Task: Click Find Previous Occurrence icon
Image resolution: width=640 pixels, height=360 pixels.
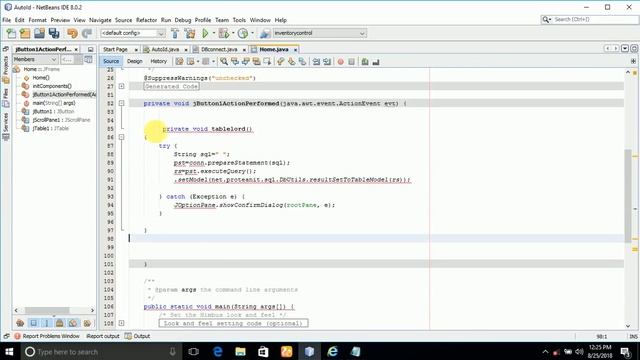Action: [235, 62]
